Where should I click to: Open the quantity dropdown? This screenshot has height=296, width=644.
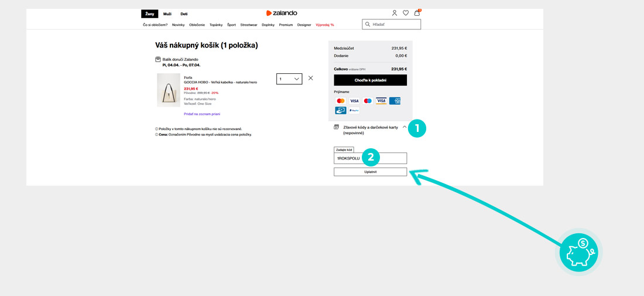(289, 79)
